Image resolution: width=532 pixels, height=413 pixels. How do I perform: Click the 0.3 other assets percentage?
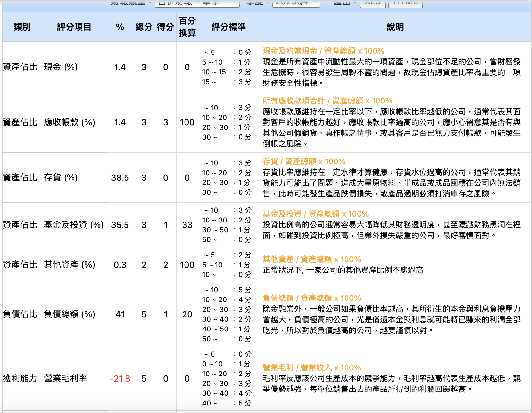[x=120, y=265]
